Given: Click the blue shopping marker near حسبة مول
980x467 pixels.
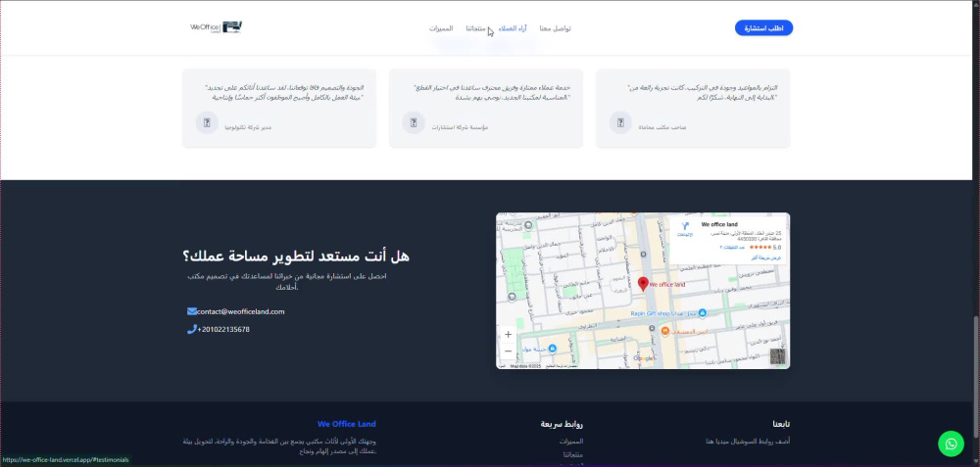Looking at the screenshot, I should (x=552, y=348).
